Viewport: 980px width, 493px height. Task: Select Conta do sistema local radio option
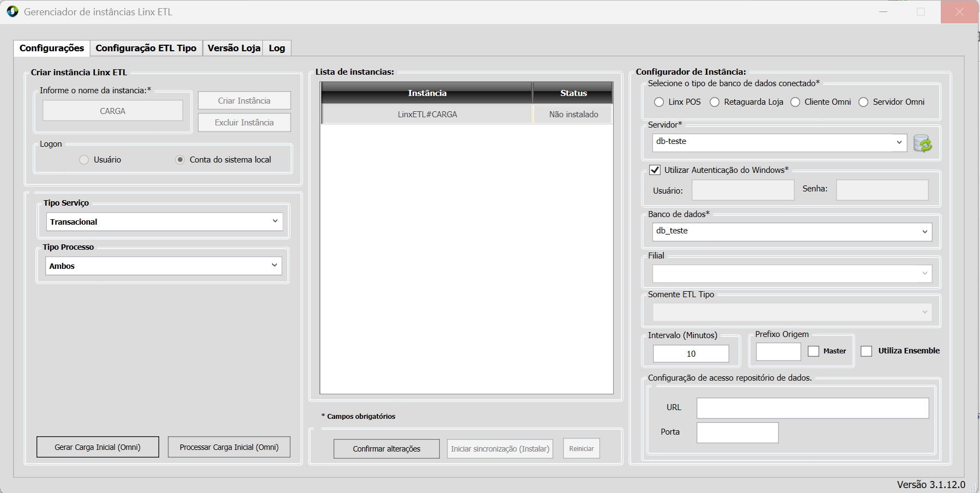(x=180, y=160)
